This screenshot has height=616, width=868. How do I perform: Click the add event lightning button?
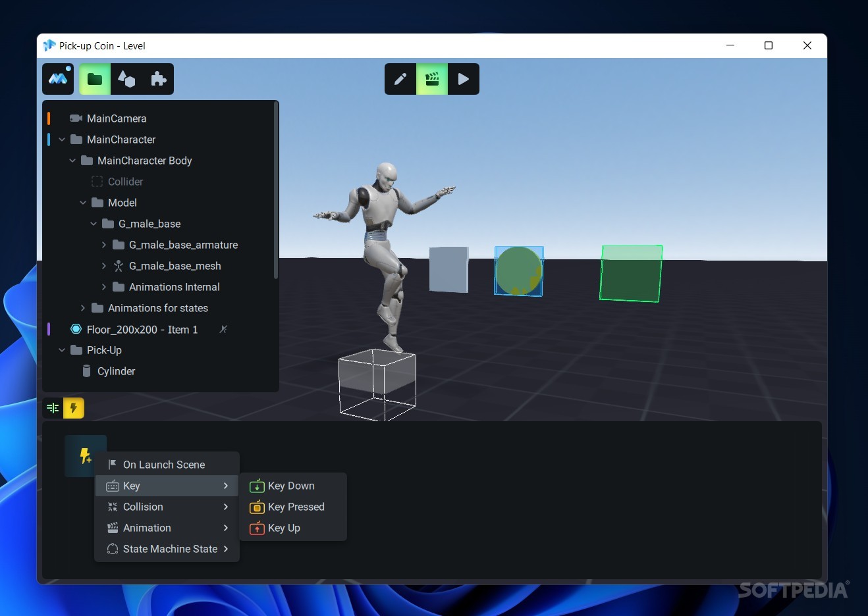click(85, 455)
